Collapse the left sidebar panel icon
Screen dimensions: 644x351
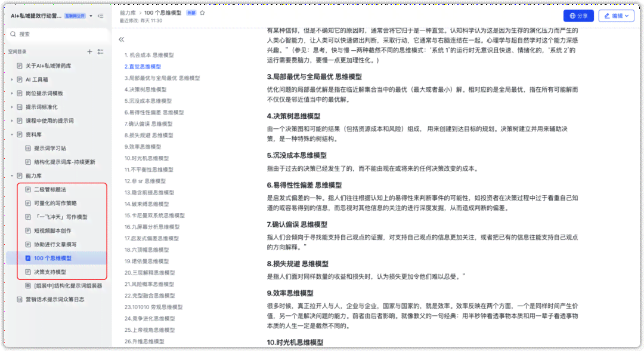[x=101, y=16]
